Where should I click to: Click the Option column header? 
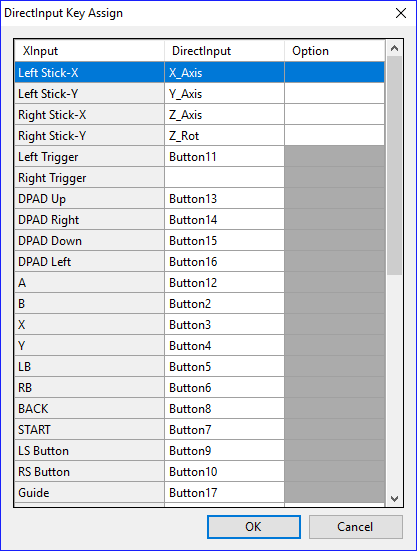(x=334, y=51)
